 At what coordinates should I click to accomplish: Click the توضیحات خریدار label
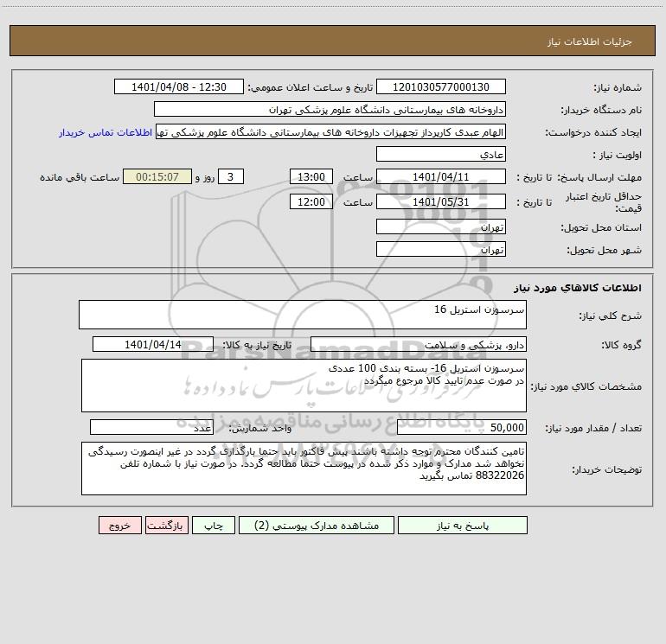(606, 469)
